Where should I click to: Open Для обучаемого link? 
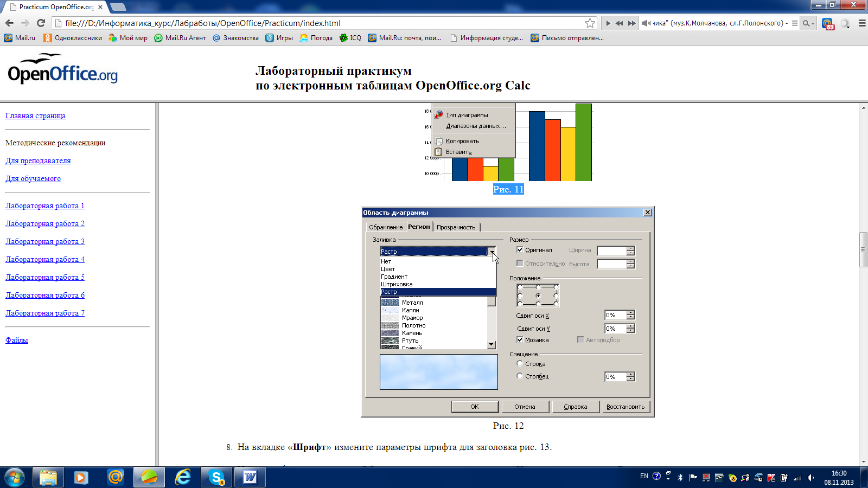click(33, 178)
